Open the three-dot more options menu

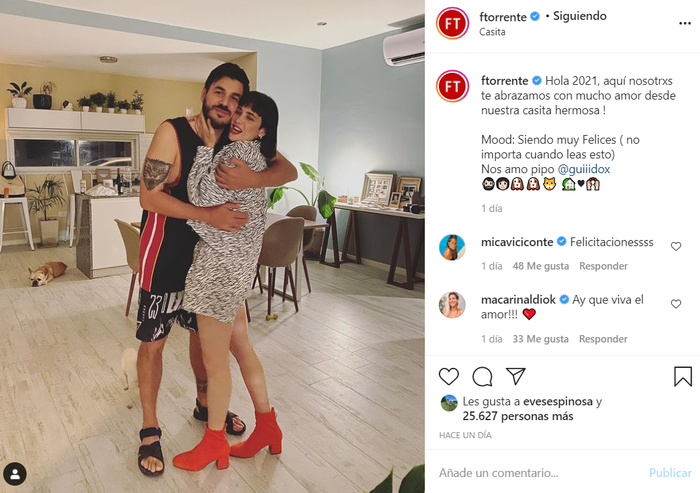pyautogui.click(x=685, y=23)
